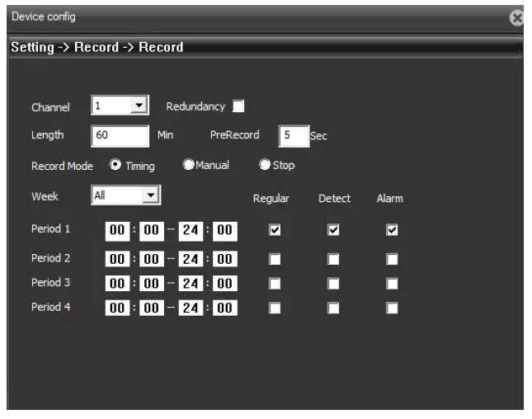Click the 'Period 1' label
This screenshot has width=532, height=419.
(x=50, y=228)
